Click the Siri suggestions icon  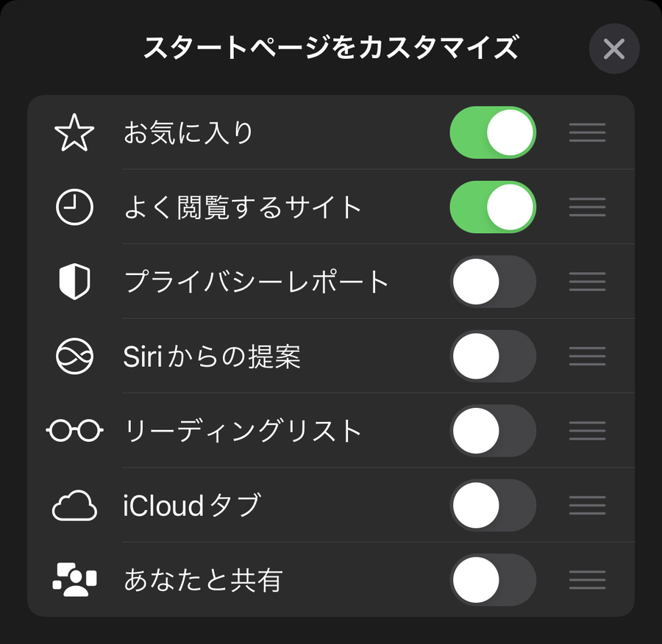pos(74,357)
